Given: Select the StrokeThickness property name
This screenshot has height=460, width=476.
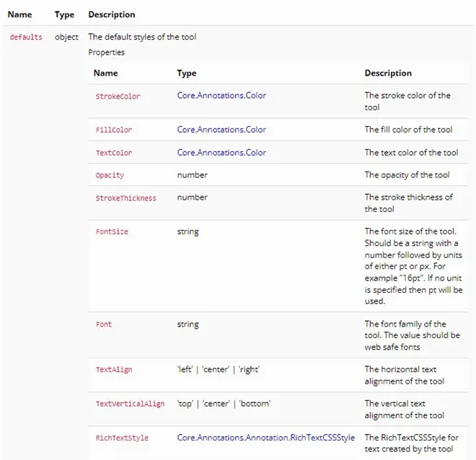Looking at the screenshot, I should (125, 198).
